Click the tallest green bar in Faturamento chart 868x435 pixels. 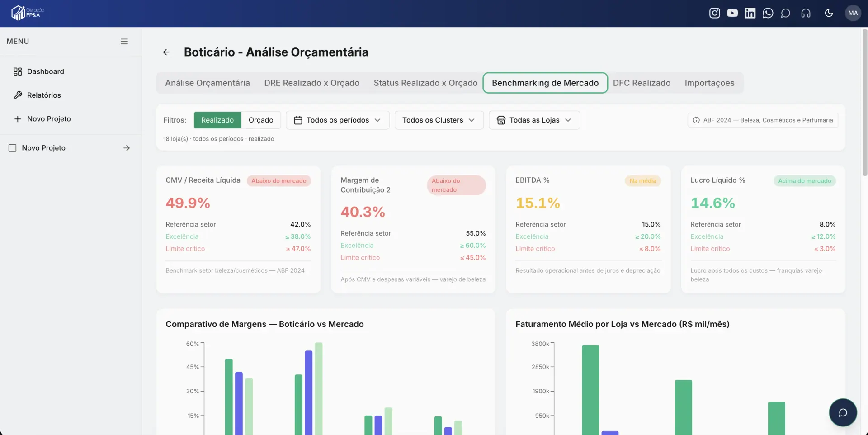pos(590,390)
